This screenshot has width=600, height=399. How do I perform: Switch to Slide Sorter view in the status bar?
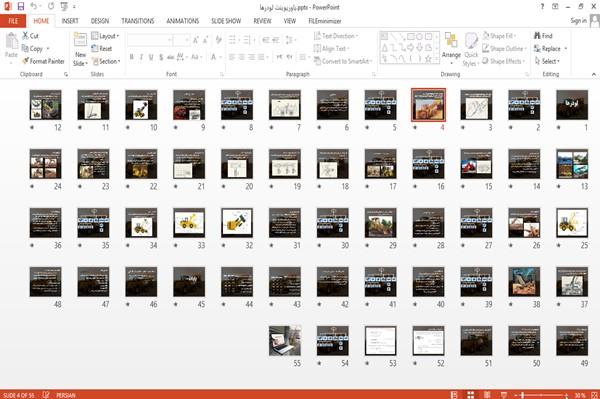pos(470,395)
